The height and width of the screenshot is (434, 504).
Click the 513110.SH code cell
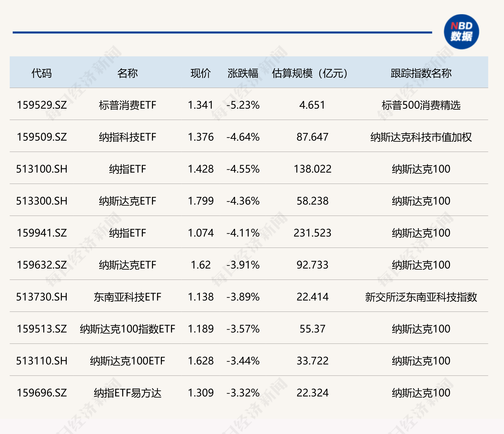click(42, 361)
